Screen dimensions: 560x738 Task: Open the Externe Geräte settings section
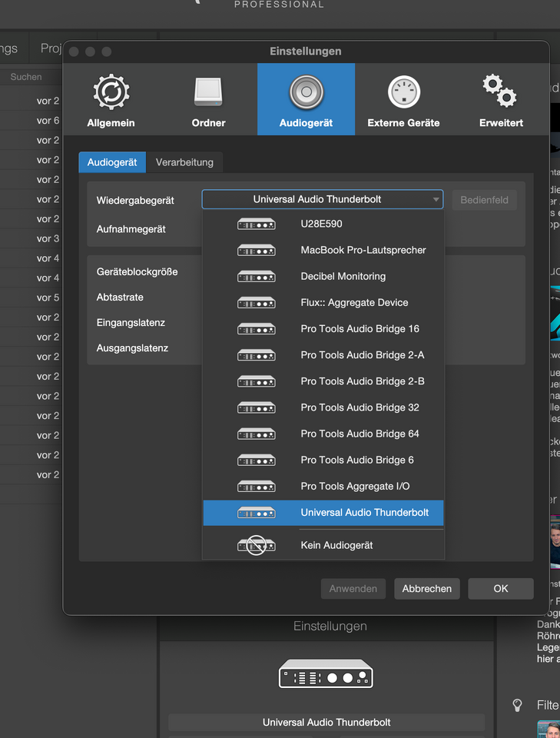pyautogui.click(x=403, y=100)
